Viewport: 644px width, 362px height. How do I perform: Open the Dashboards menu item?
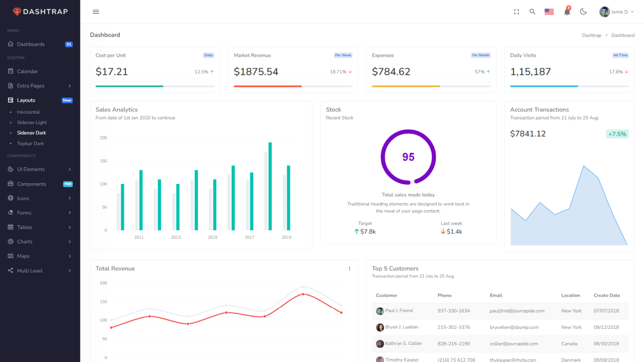tap(31, 44)
